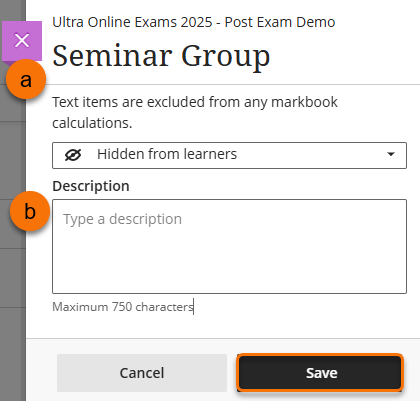Click the markbook calculations exclusion notice
Viewport: 420px width, 401px height.
click(195, 112)
